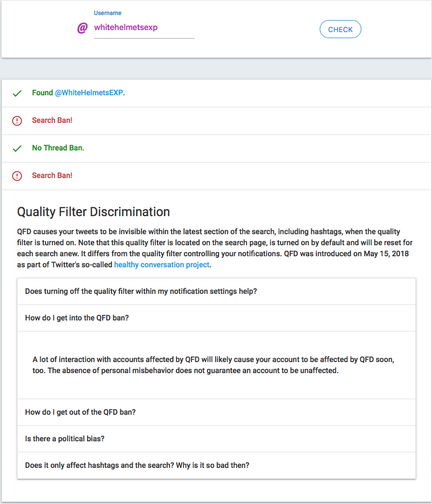Open the @WhiteHelmetsEXP profile link

pyautogui.click(x=89, y=93)
